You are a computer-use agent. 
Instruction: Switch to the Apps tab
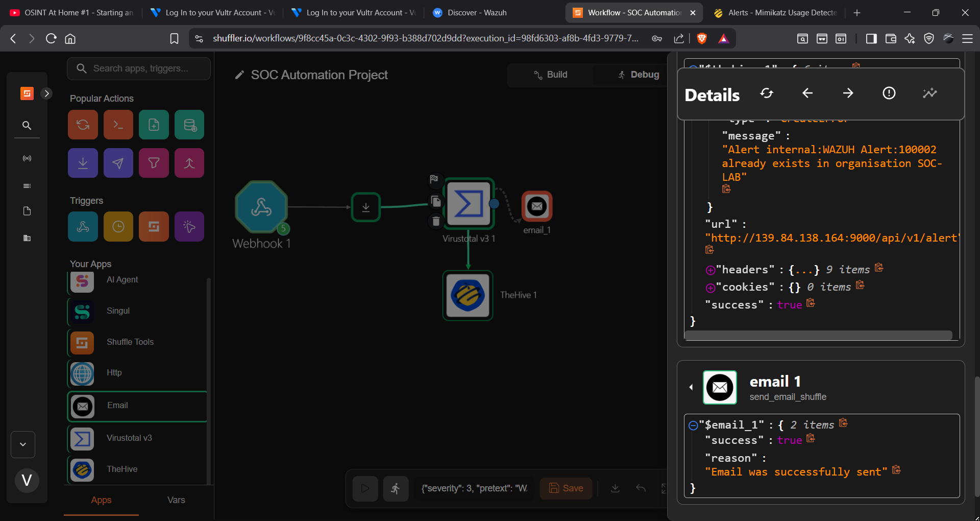click(101, 500)
